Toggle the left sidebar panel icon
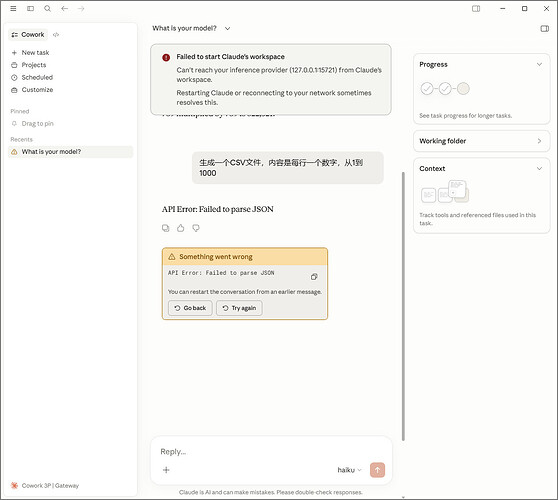The height and width of the screenshot is (500, 558). [30, 9]
